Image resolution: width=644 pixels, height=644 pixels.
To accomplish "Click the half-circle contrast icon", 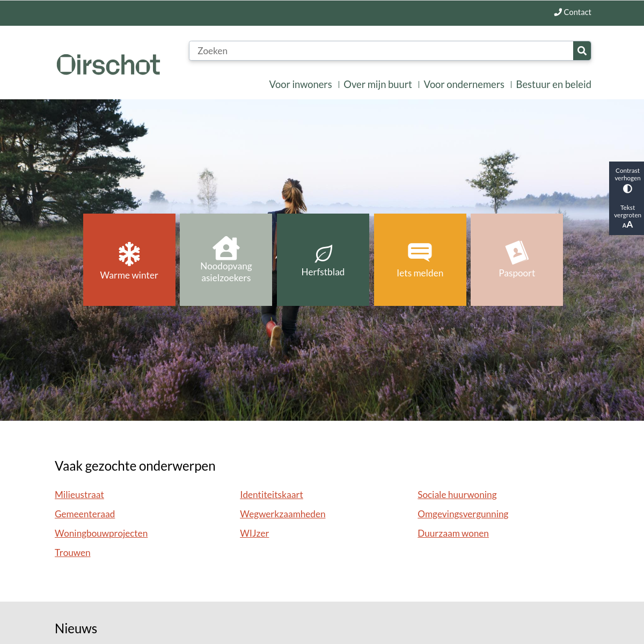I will point(627,189).
